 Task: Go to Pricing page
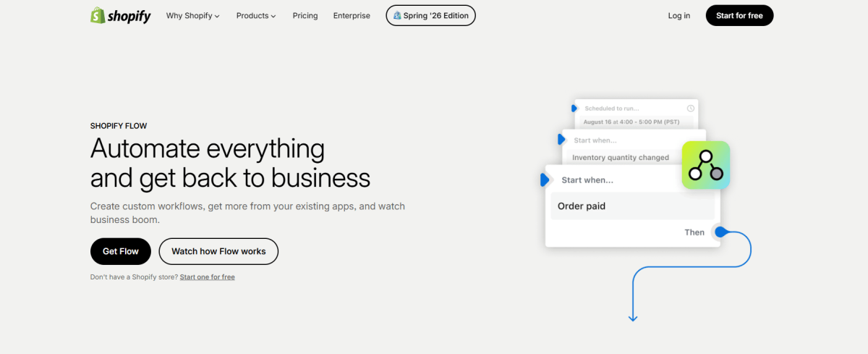coord(305,16)
